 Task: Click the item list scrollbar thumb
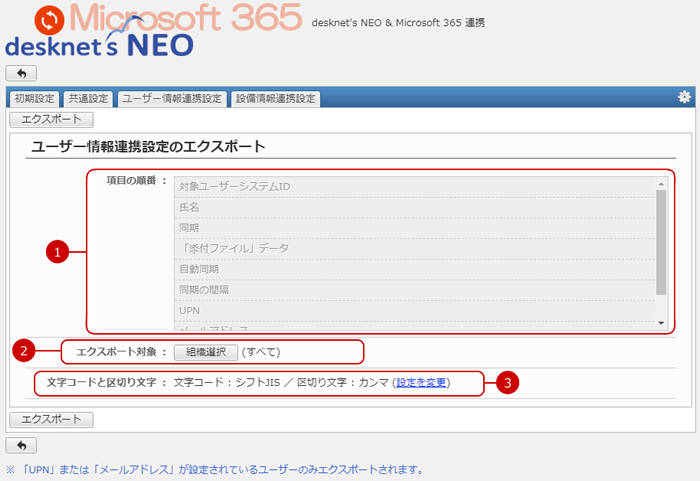(x=661, y=242)
